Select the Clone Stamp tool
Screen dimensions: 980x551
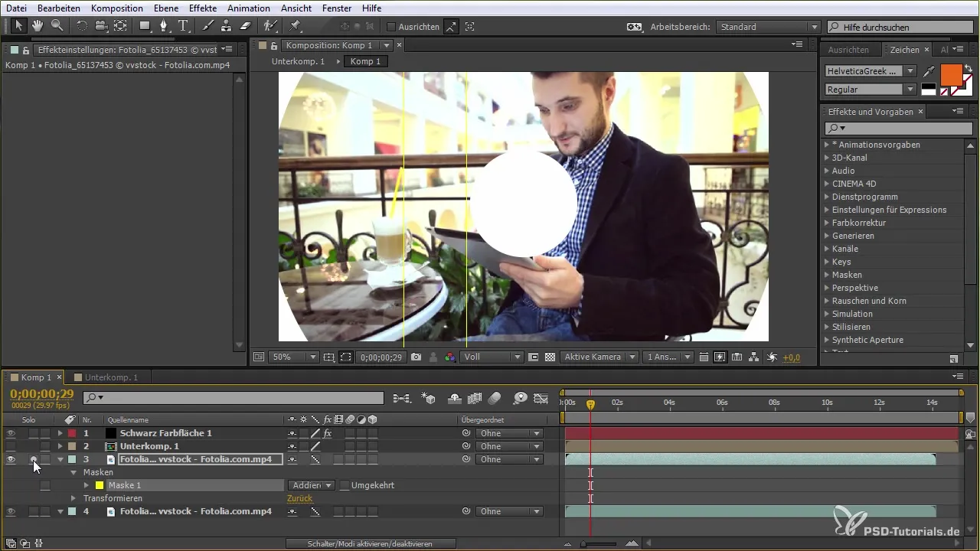click(x=227, y=26)
